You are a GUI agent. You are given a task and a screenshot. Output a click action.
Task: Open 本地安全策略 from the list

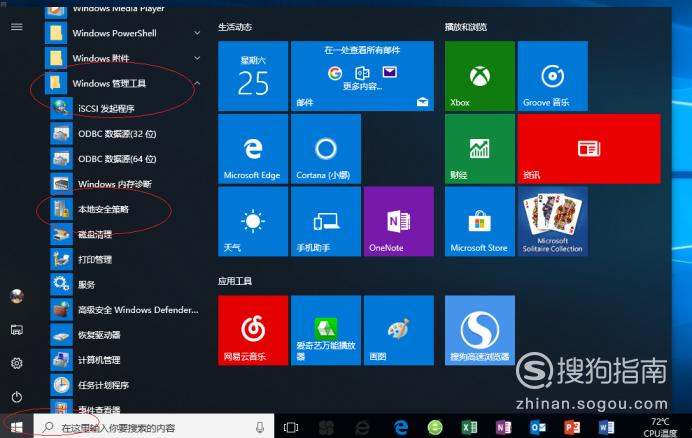(126, 209)
